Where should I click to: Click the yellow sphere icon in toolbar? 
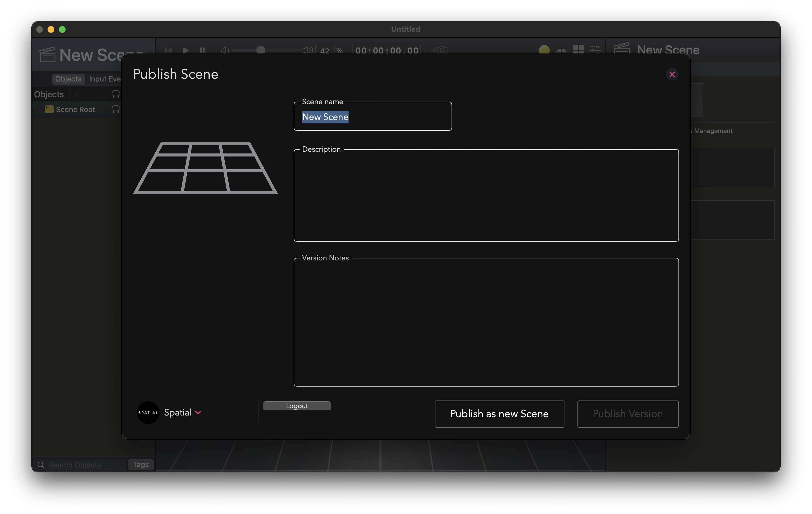544,50
